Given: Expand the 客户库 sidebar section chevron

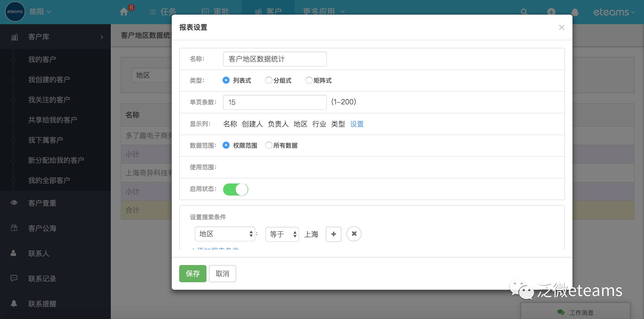Looking at the screenshot, I should coord(102,37).
